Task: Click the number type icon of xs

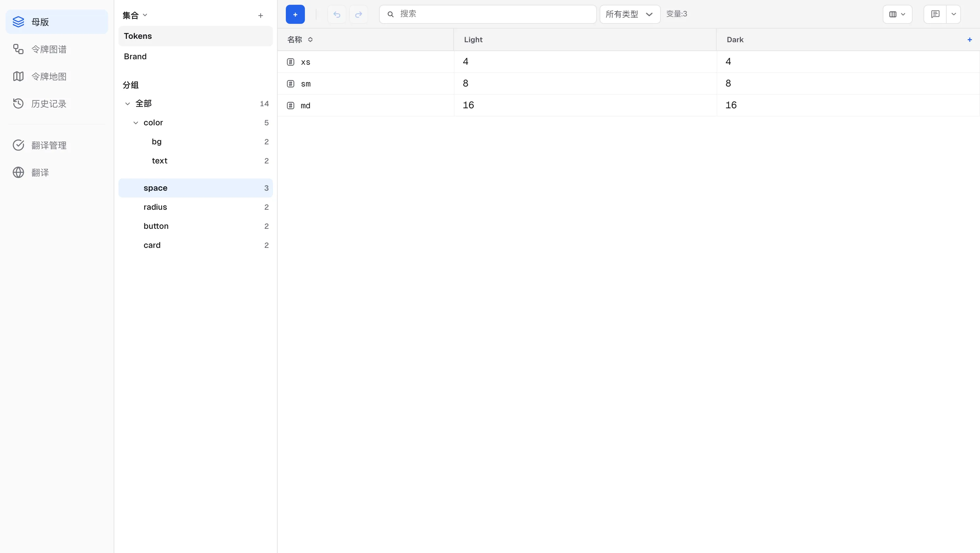Action: coord(291,62)
